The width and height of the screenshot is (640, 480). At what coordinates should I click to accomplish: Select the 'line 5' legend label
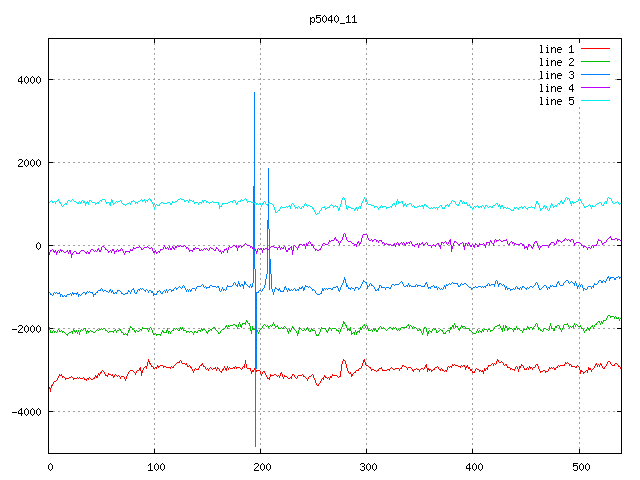556,101
